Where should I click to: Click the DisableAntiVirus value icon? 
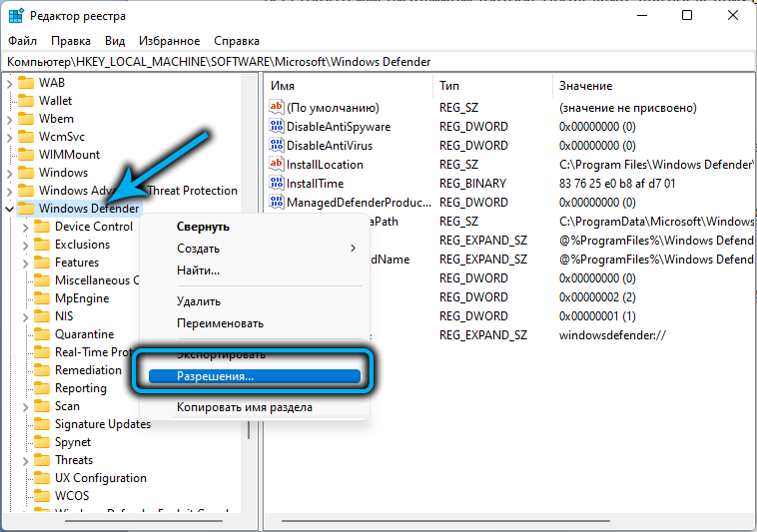click(x=278, y=146)
